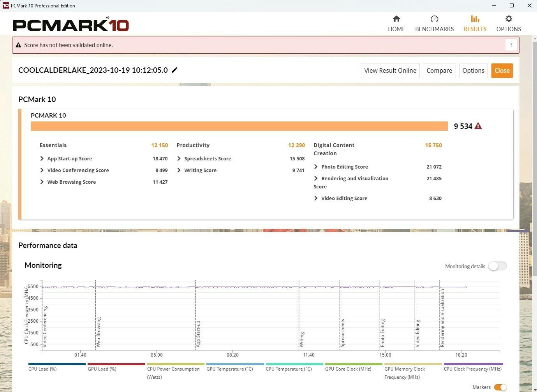
Task: Select the Results bar chart icon
Action: pos(475,19)
